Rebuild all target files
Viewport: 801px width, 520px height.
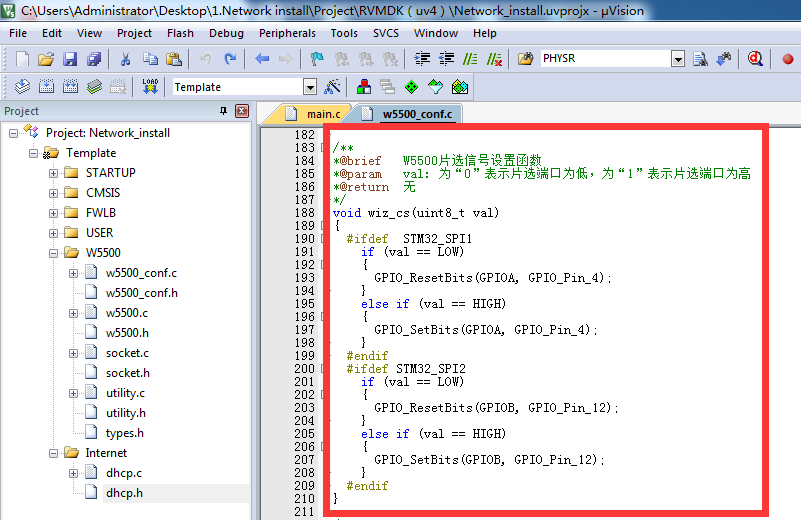click(x=70, y=87)
